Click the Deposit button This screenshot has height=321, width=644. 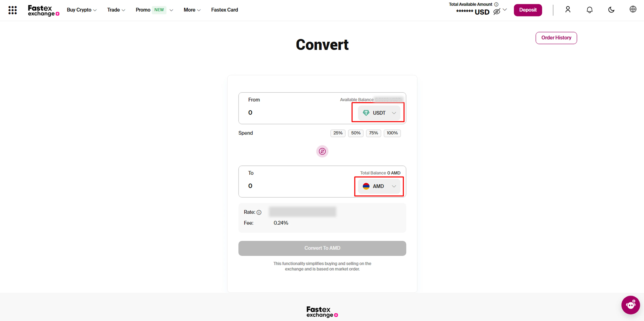click(x=528, y=10)
